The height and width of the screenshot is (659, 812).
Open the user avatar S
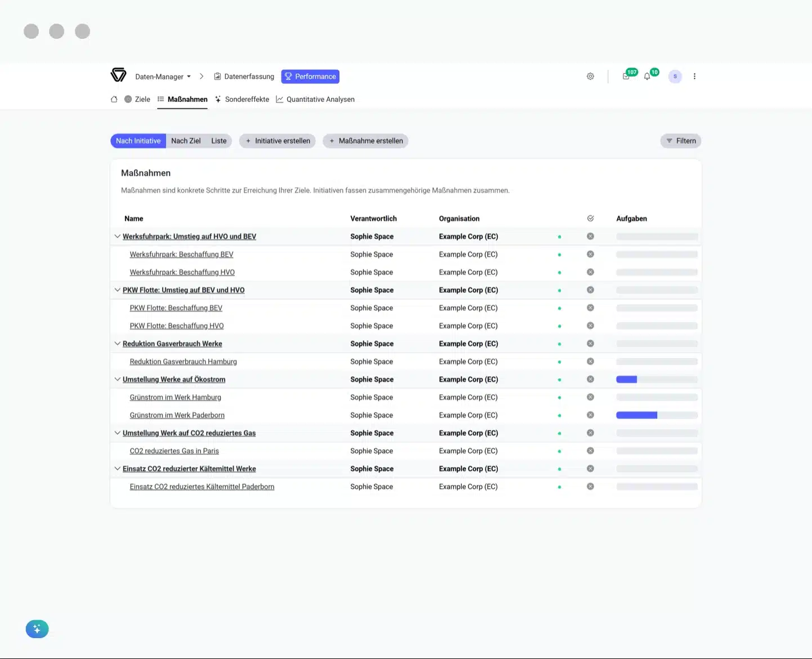pyautogui.click(x=675, y=76)
